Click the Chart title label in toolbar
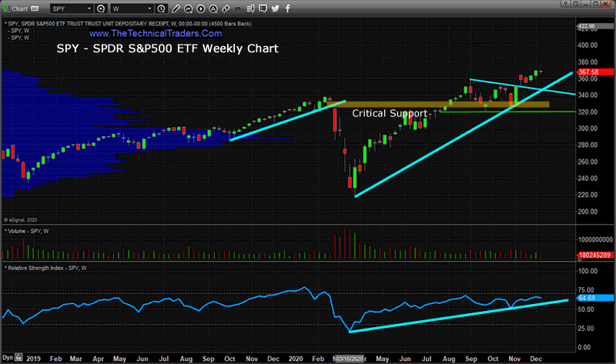This screenshot has height=364, width=616. pos(20,8)
